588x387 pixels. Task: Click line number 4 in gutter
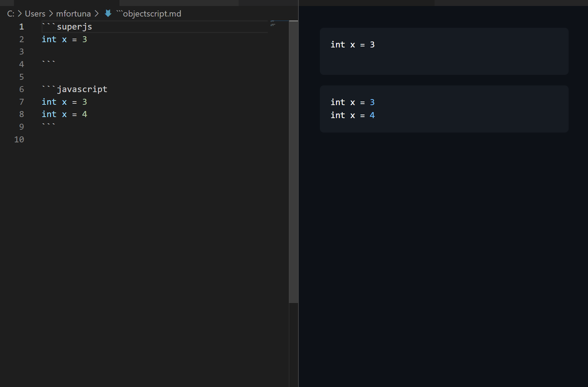(21, 64)
